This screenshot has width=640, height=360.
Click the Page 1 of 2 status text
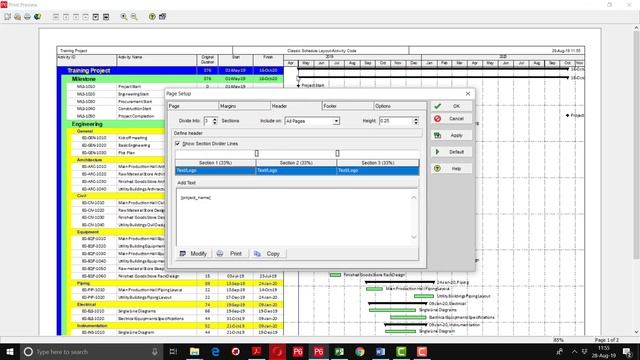607,340
